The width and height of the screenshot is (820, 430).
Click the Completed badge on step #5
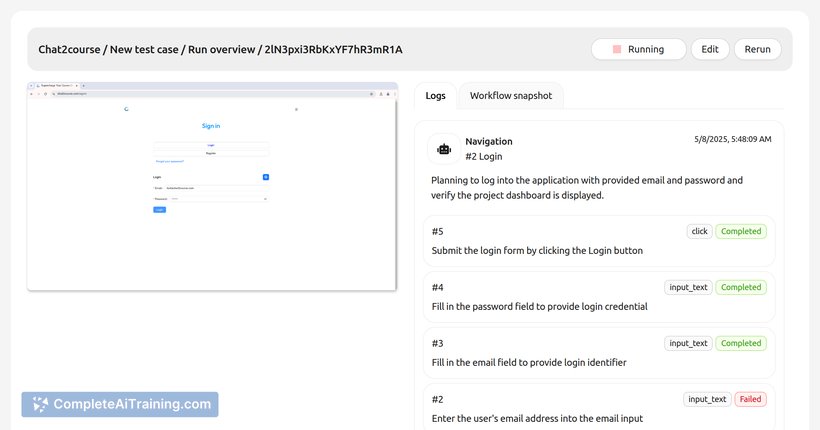tap(741, 231)
